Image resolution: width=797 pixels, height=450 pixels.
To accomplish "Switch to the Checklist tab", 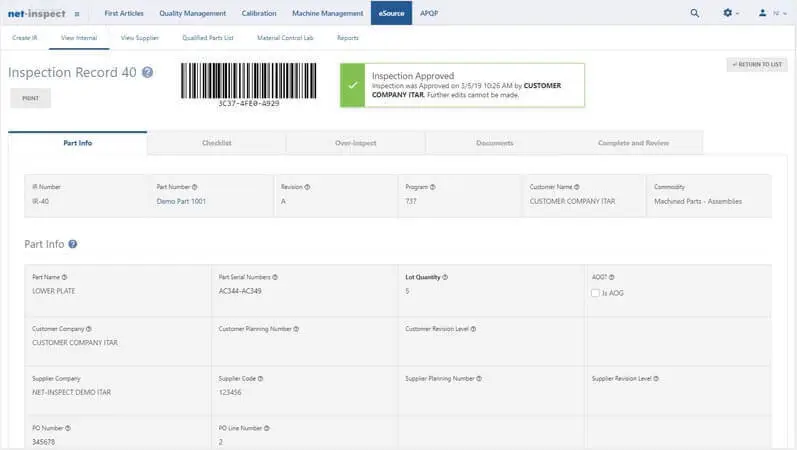I will [x=216, y=143].
